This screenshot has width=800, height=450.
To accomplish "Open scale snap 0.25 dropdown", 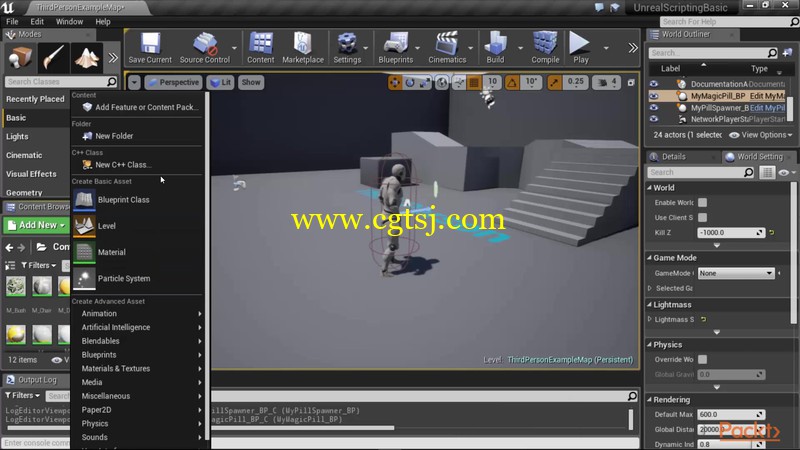I will pyautogui.click(x=575, y=82).
